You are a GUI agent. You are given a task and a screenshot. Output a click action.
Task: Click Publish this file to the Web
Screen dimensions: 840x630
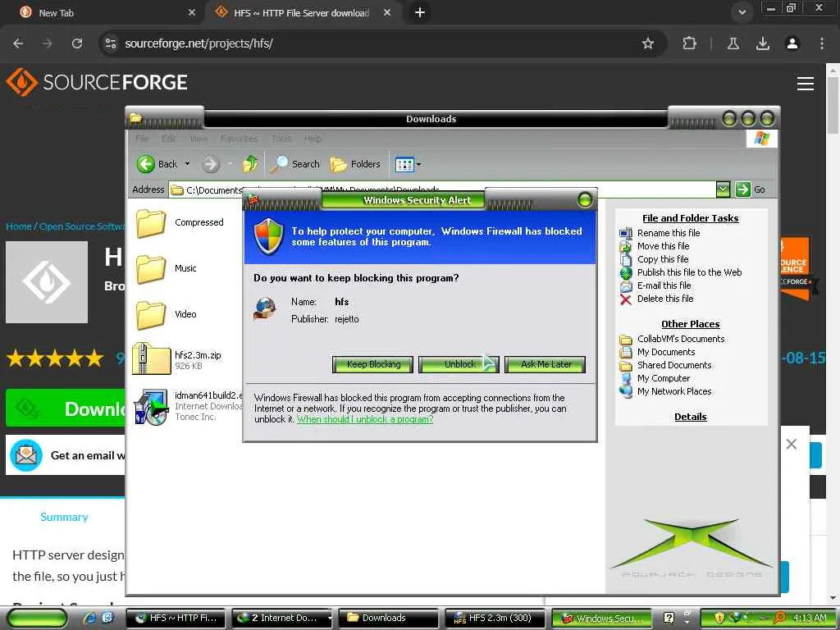coord(689,272)
